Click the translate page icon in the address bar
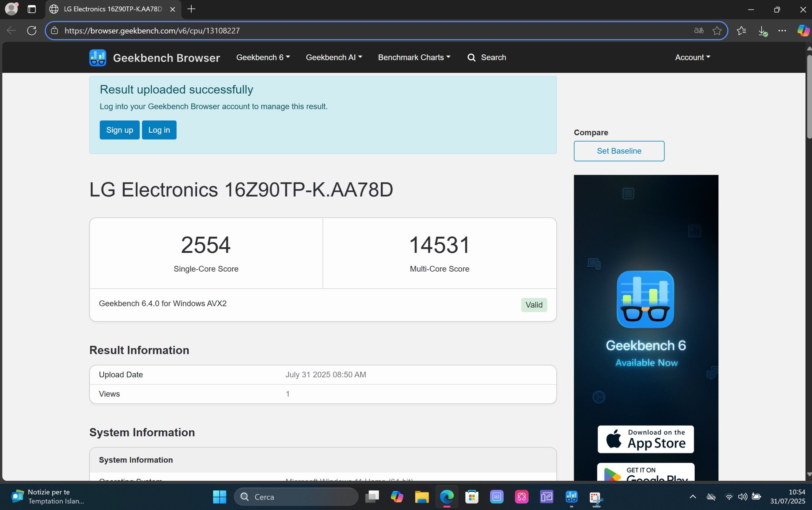This screenshot has height=510, width=812. click(x=699, y=31)
